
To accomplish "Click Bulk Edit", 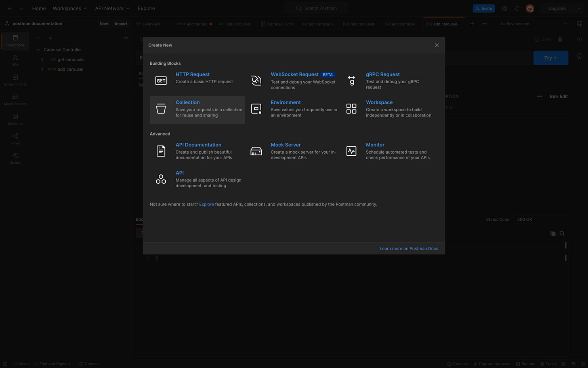I will (559, 96).
